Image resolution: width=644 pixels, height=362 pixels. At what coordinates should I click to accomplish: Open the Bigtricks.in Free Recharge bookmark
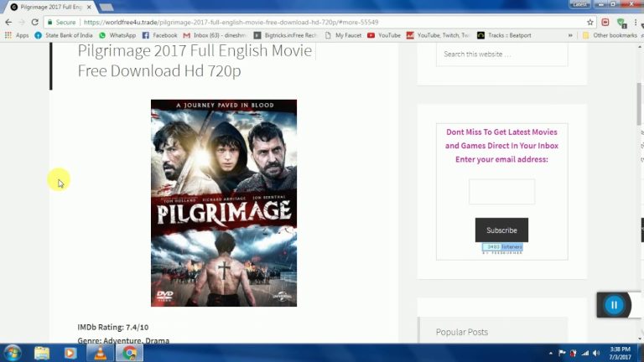click(285, 35)
